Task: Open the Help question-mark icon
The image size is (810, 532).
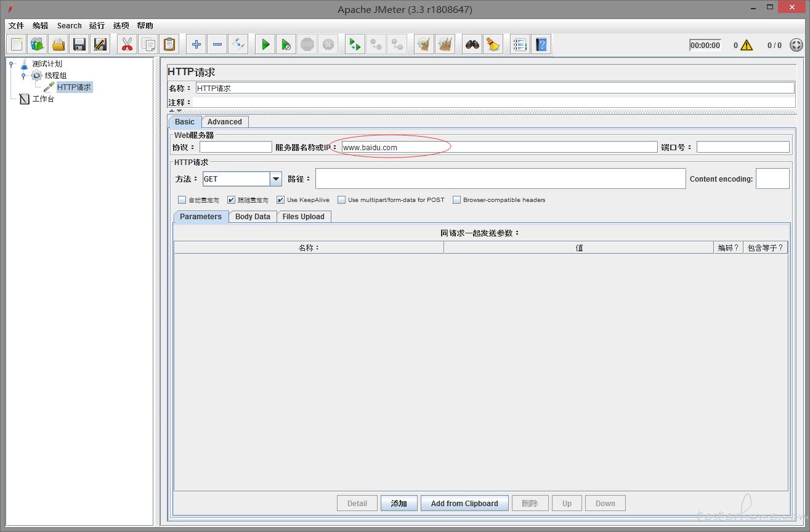Action: click(541, 44)
